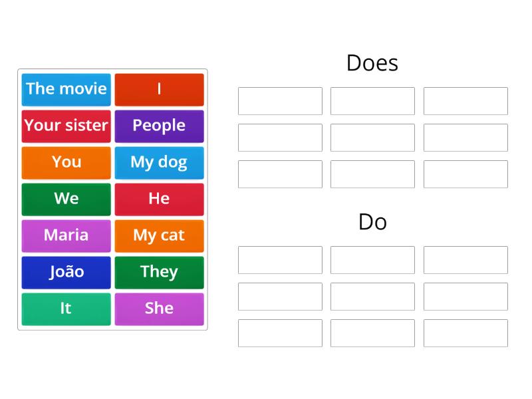Click the 'Do' group heading
The width and height of the screenshot is (532, 399).
pos(372,221)
